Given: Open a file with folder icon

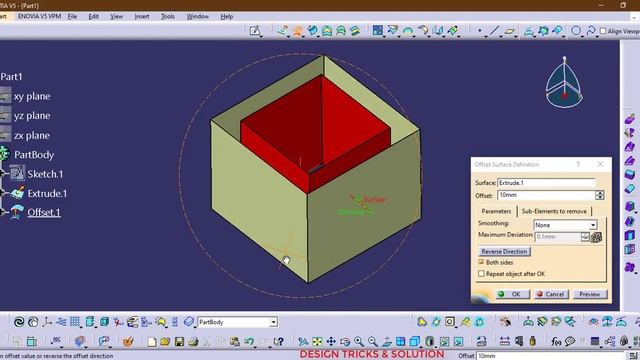Looking at the screenshot, I should [165, 341].
